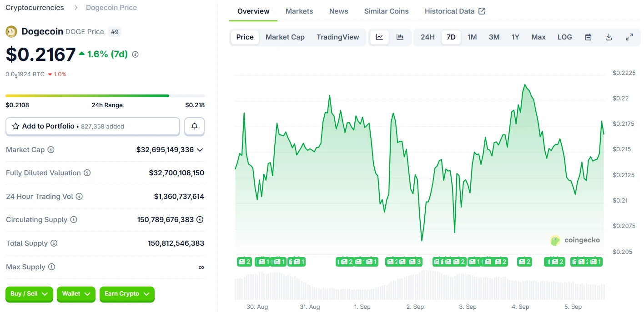This screenshot has width=644, height=312.
Task: Expand the Market Cap value chevron
Action: 200,150
